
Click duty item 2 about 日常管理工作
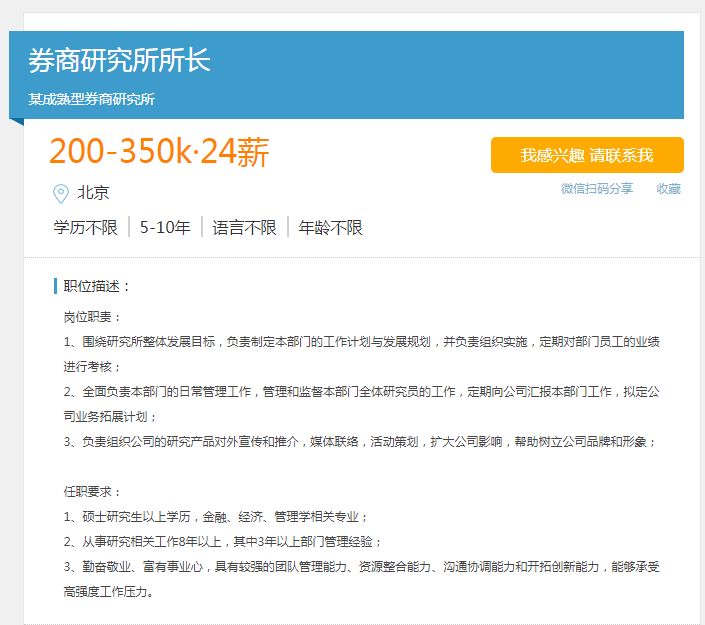(360, 391)
